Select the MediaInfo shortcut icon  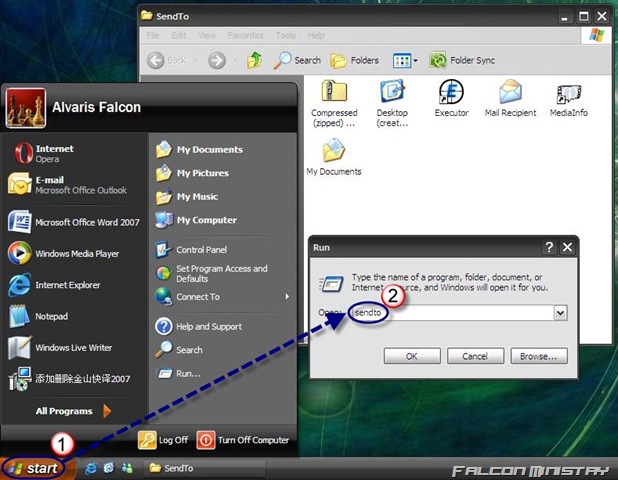(x=569, y=94)
